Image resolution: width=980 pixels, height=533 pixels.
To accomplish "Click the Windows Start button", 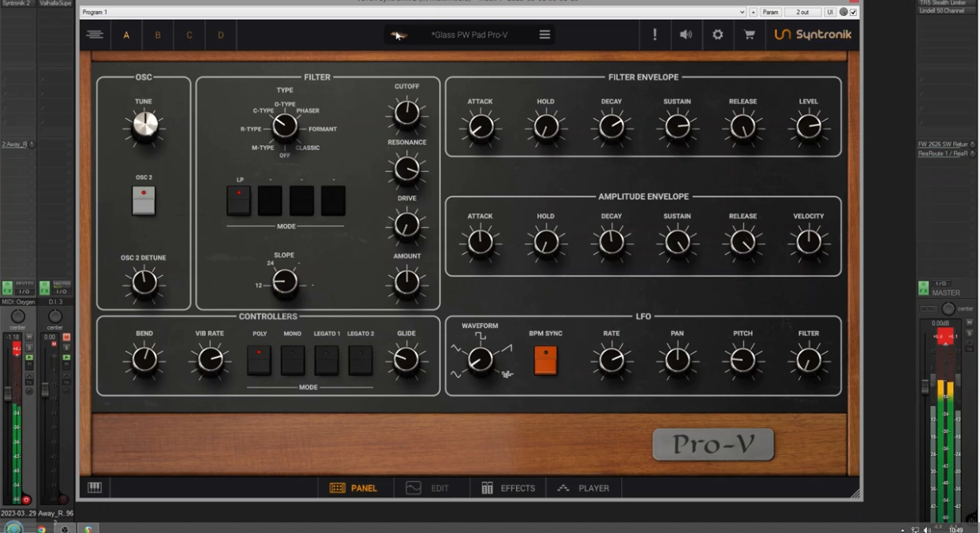I will click(13, 527).
